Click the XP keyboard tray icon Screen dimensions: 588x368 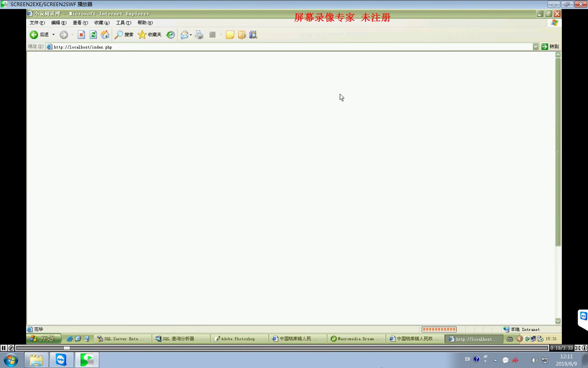tap(510, 339)
